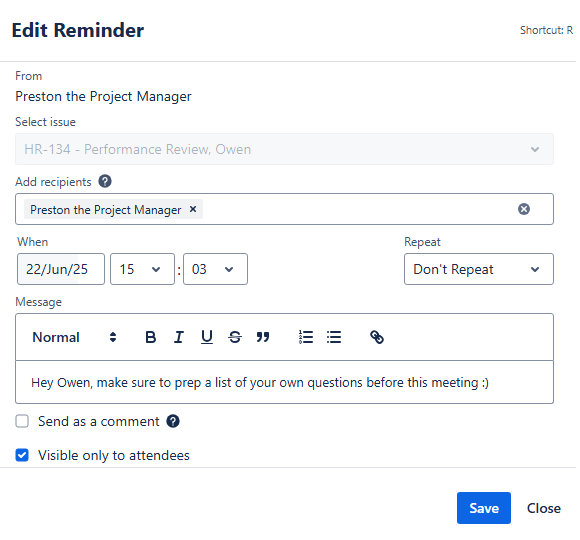
Task: Enable the Send as a comment checkbox
Action: pyautogui.click(x=22, y=421)
